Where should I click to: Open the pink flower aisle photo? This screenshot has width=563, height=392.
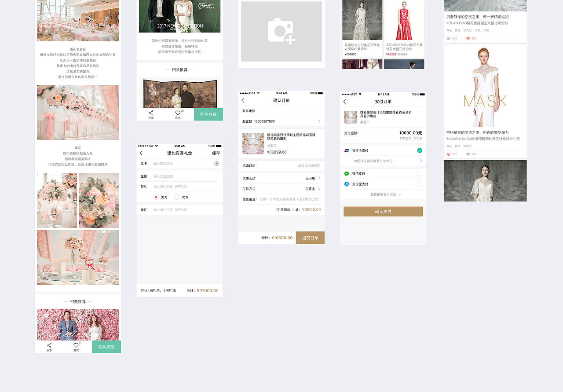point(78,113)
